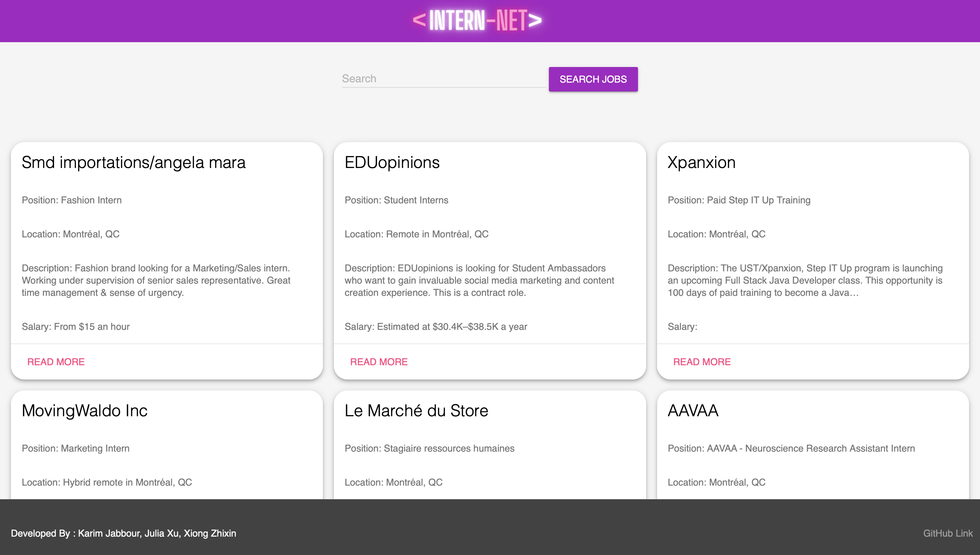
Task: Click the EDUopinions salary estimate text
Action: tap(436, 327)
